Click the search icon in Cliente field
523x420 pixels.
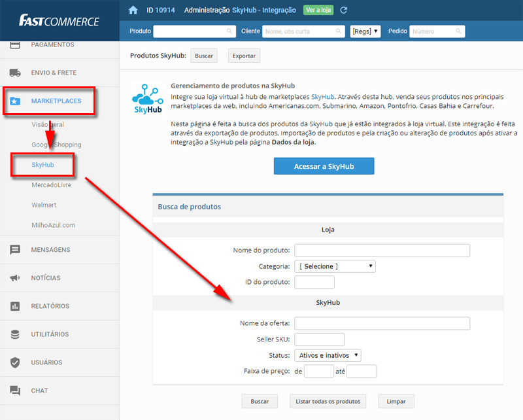coord(338,31)
